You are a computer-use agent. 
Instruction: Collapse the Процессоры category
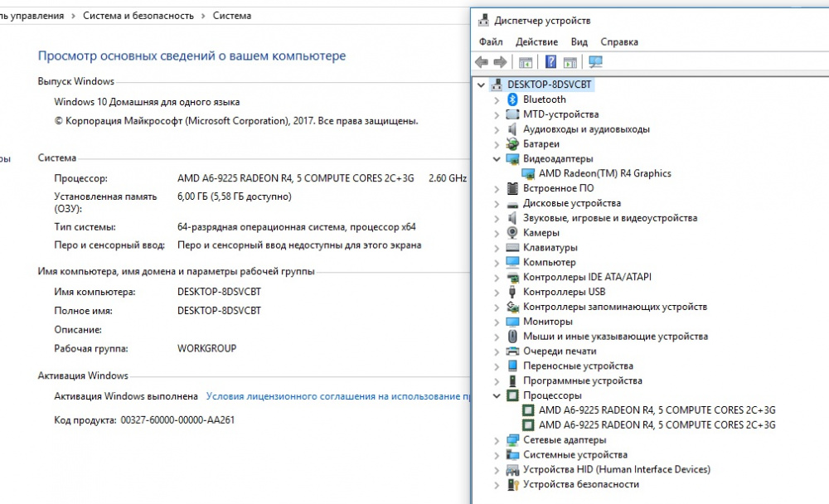pyautogui.click(x=497, y=395)
